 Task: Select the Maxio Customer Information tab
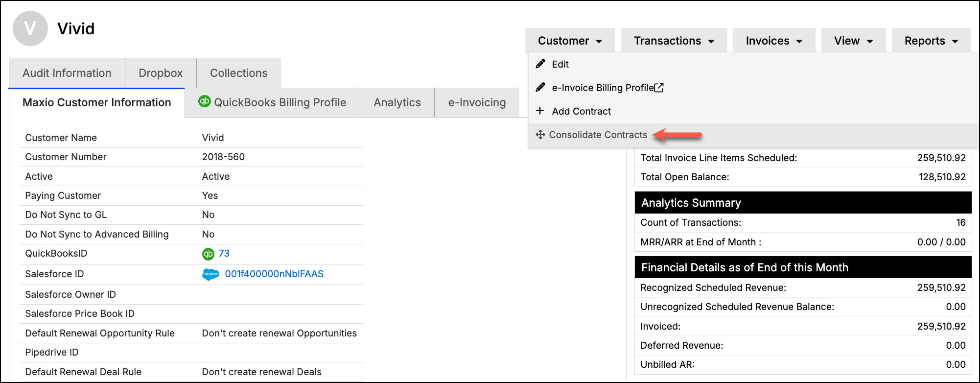(x=97, y=102)
